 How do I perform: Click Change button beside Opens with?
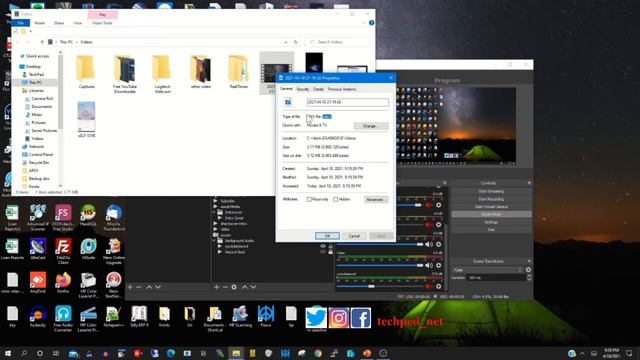tap(371, 126)
